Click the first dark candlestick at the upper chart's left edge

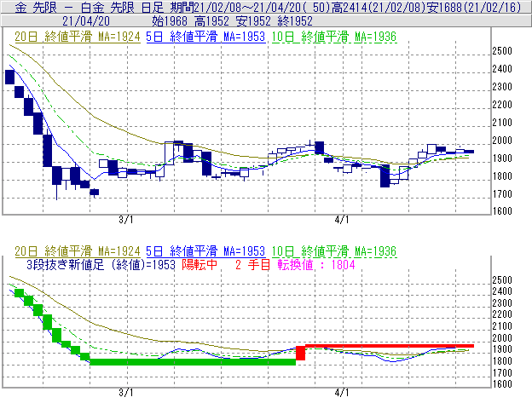[10, 77]
